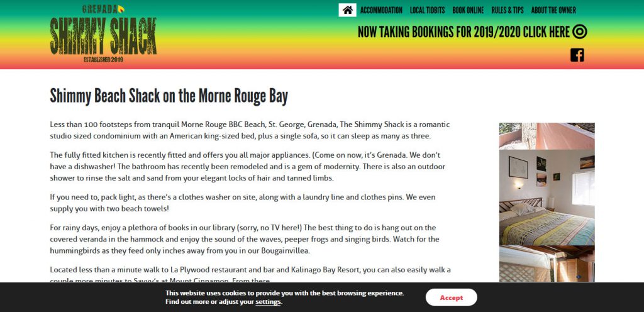This screenshot has height=312, width=644.
Task: Open the Accommodation menu
Action: [x=381, y=10]
